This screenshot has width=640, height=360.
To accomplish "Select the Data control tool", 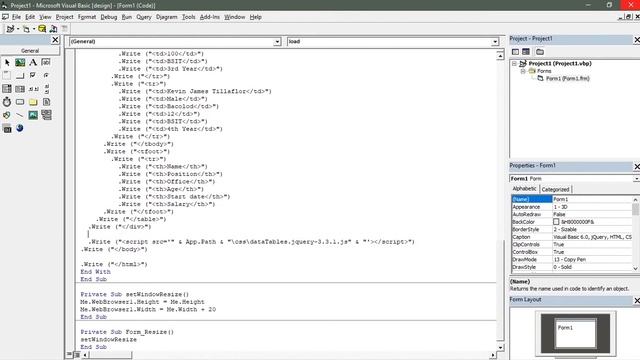I will tap(46, 115).
